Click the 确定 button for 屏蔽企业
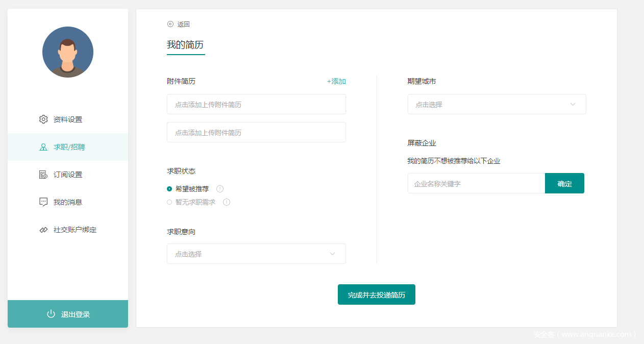Viewport: 644px width, 344px height. pos(564,183)
